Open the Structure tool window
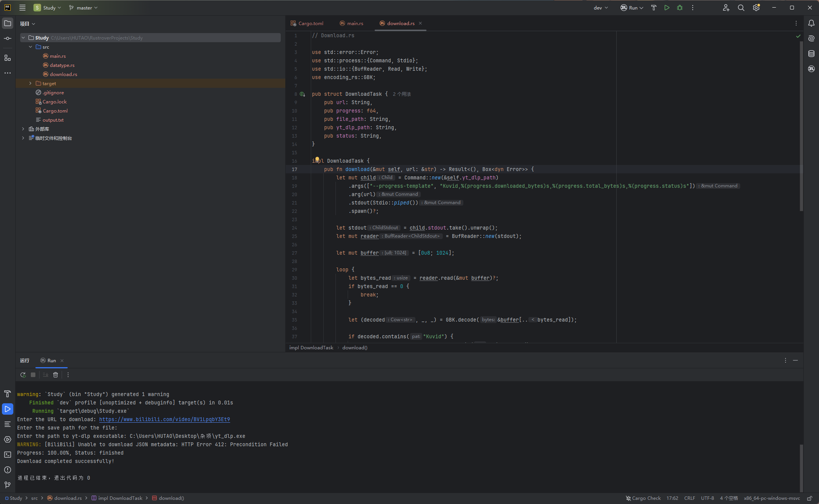 click(8, 58)
